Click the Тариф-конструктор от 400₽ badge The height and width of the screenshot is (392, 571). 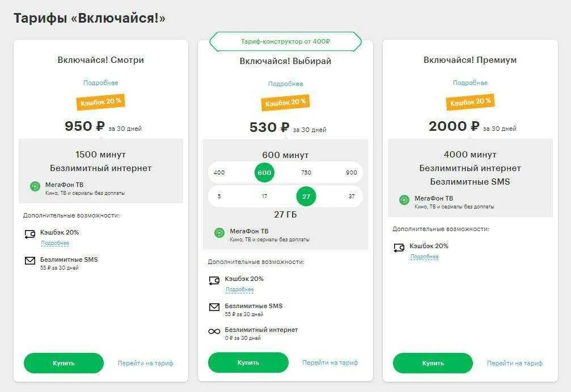click(x=286, y=41)
